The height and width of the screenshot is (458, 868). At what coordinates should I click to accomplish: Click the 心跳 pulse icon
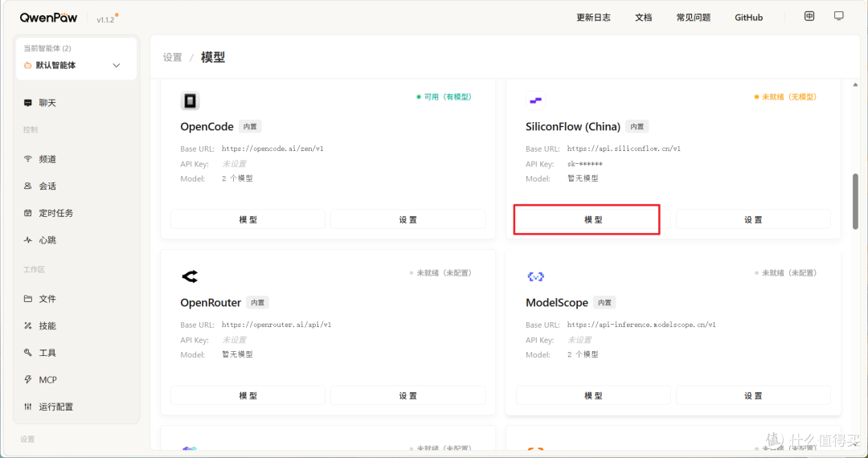pos(27,240)
